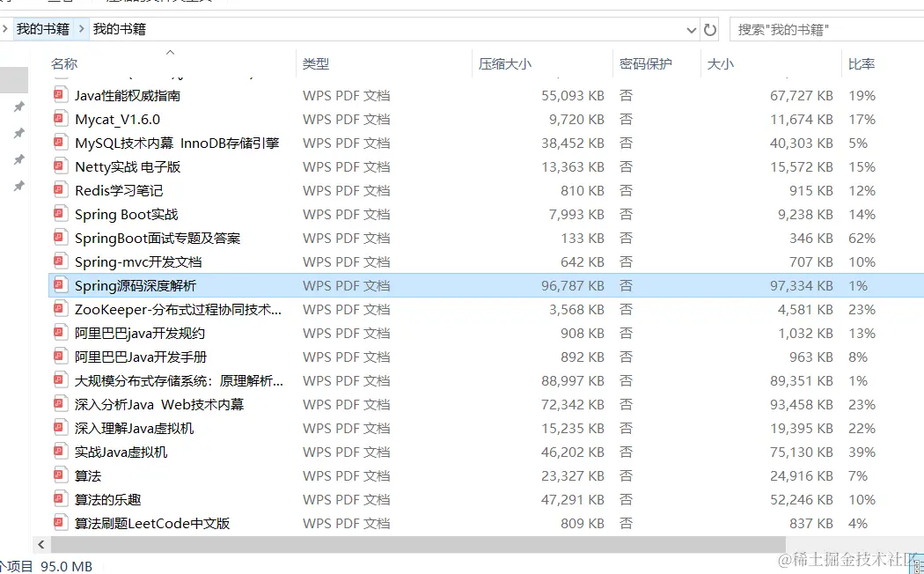Open the 算法刷题LeetCode中文版 file icon

[x=60, y=523]
